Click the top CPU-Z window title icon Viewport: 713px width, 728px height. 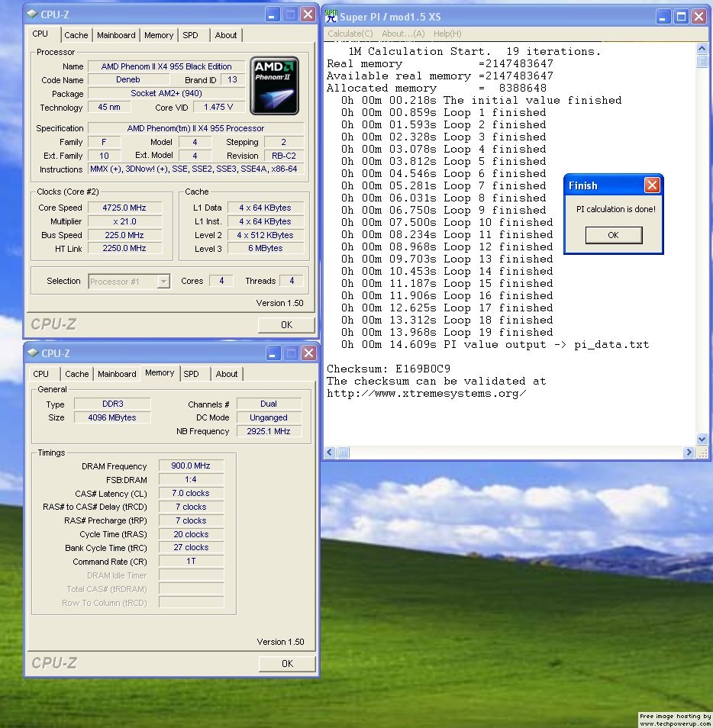[x=32, y=14]
